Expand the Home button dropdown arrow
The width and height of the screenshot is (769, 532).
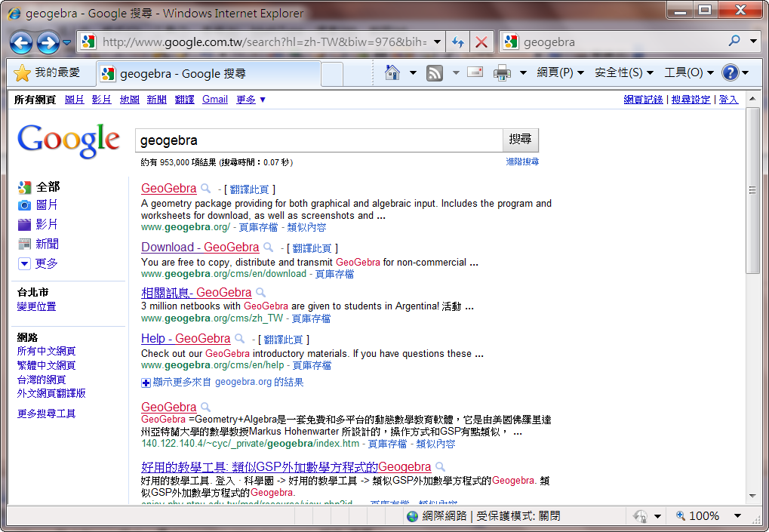(x=413, y=73)
